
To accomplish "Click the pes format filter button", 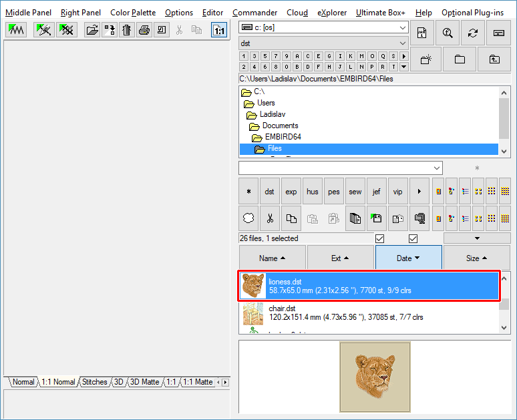I will click(x=333, y=192).
